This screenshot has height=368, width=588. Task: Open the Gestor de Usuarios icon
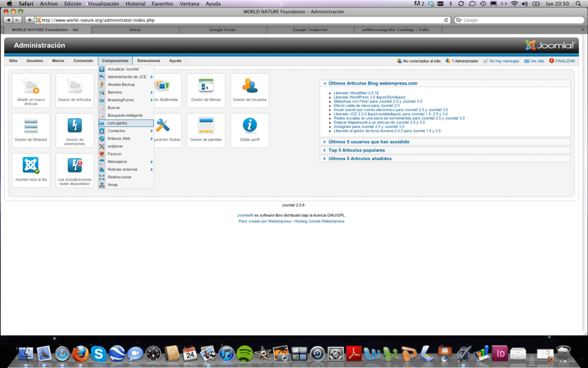(250, 90)
